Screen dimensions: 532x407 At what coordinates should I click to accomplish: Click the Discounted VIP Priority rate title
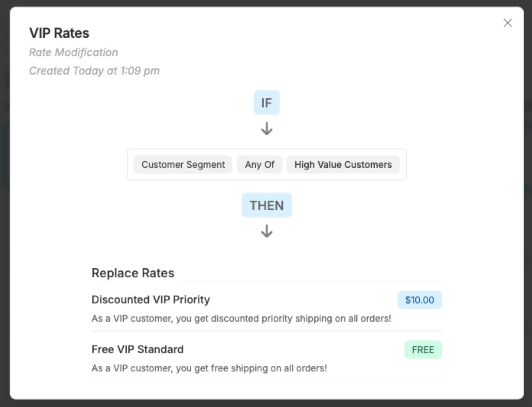[151, 300]
